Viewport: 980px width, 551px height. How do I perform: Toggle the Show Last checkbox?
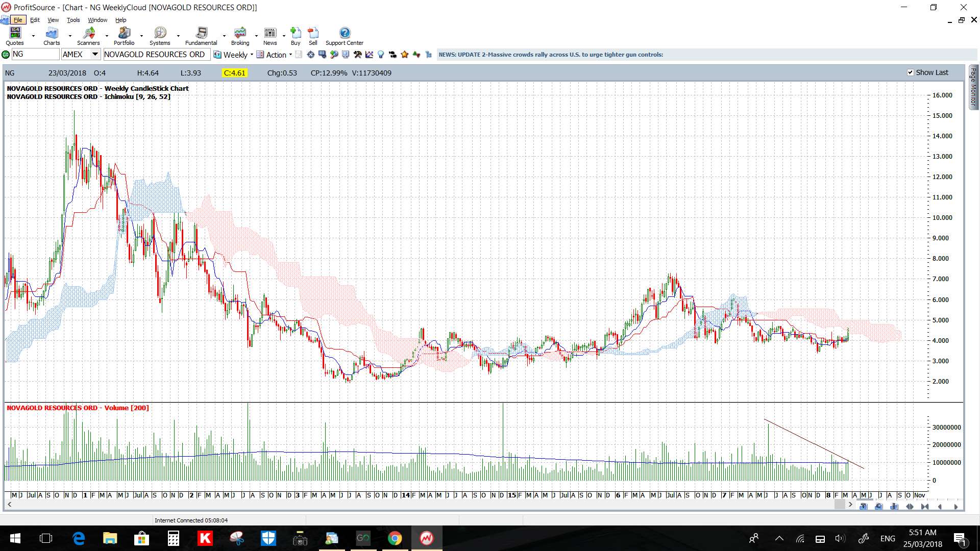910,72
